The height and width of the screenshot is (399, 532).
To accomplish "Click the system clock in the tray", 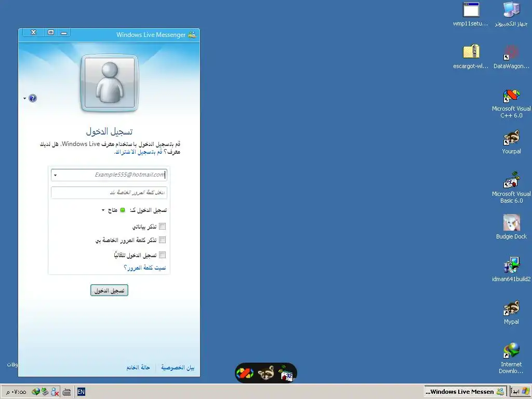I will coord(16,392).
